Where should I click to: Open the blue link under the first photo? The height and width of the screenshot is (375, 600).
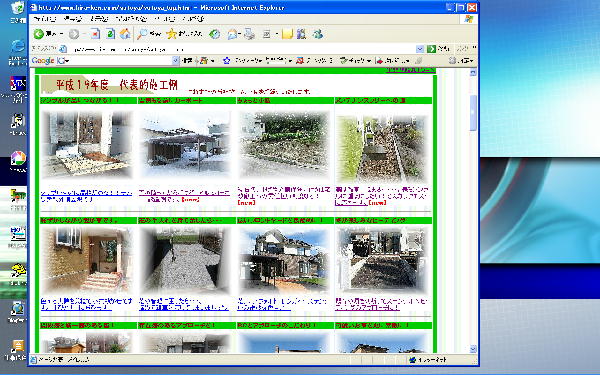pos(86,196)
